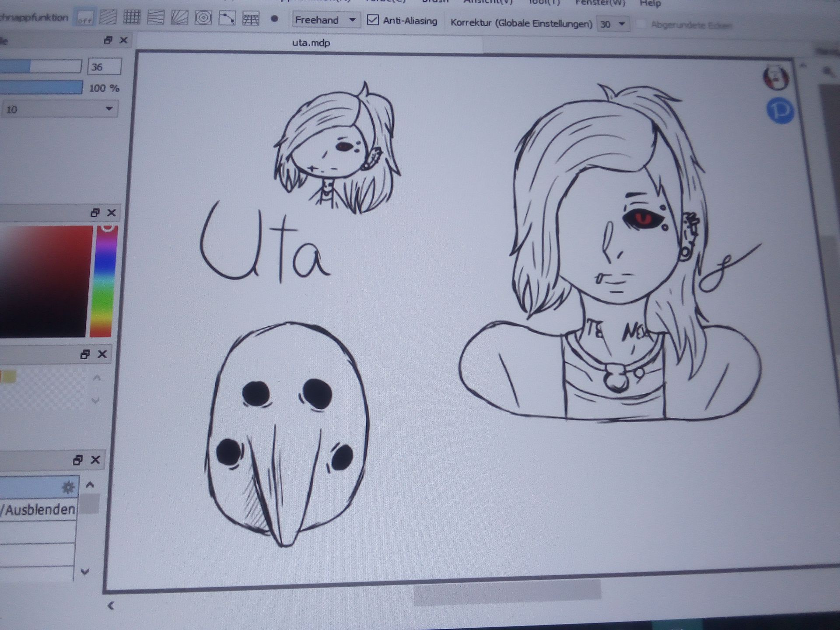
Task: Pick a hue on the rainbow hue bar
Action: point(105,281)
